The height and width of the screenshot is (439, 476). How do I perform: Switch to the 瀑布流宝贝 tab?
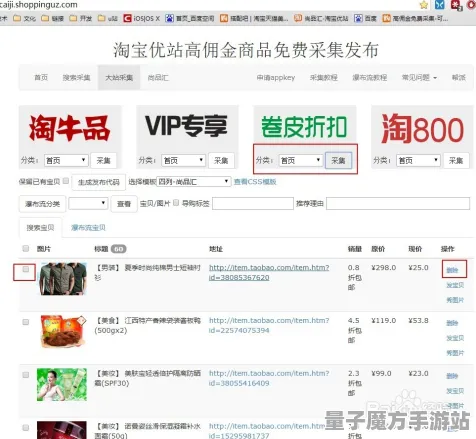(x=88, y=228)
